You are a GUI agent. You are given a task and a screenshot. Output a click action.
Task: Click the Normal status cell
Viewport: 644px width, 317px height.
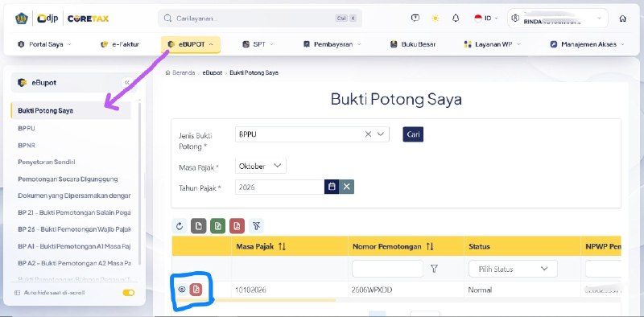(480, 290)
